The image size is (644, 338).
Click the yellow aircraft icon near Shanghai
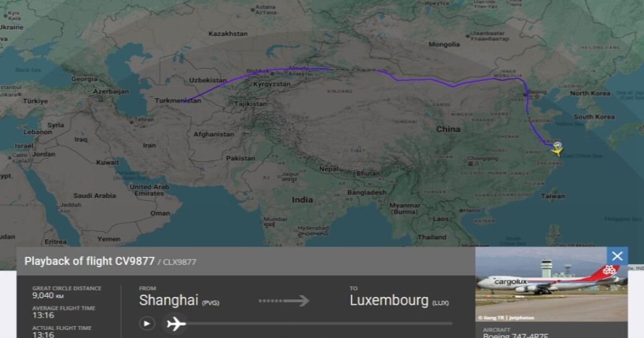click(x=557, y=151)
